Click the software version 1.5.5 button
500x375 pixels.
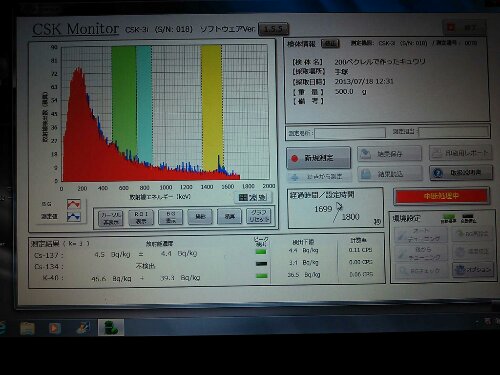pyautogui.click(x=273, y=29)
